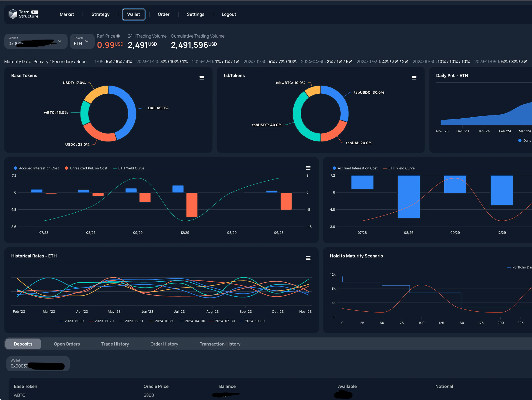
Task: Click the large red 12/29 Unrealized PnL bar
Action: tap(192, 205)
